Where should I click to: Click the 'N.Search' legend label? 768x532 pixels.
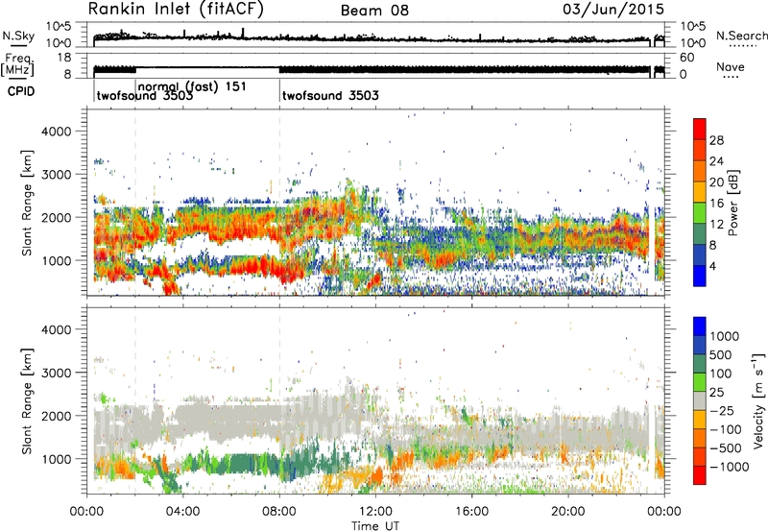point(741,36)
